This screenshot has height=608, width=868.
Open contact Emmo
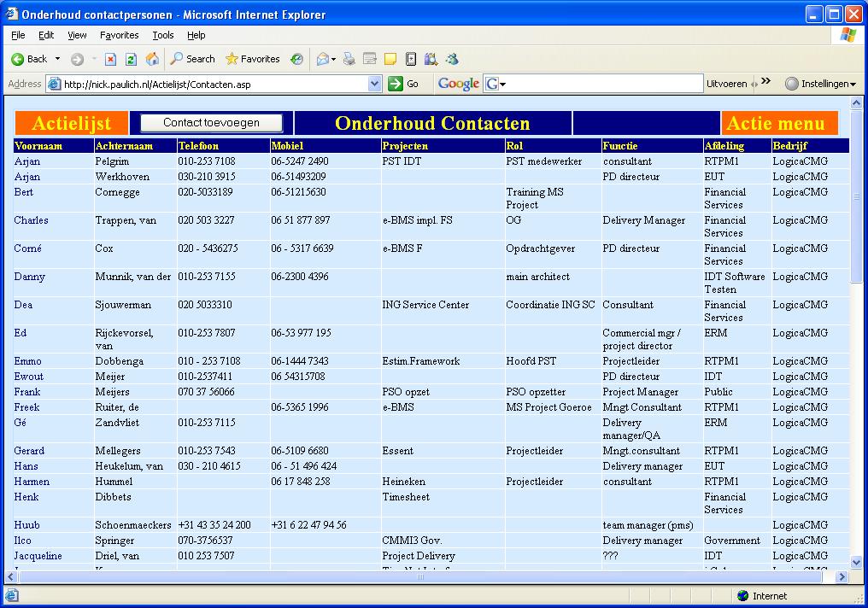pyautogui.click(x=27, y=361)
